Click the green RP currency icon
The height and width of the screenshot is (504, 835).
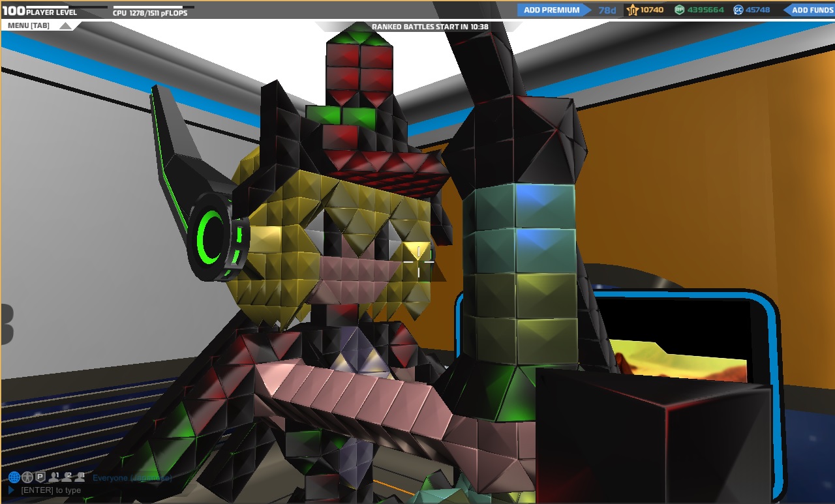[680, 10]
